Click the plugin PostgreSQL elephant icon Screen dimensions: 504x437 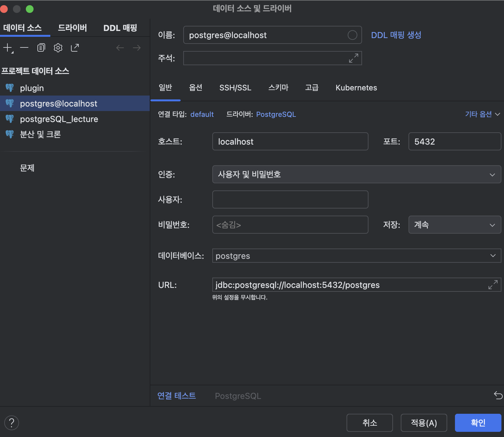click(x=10, y=87)
